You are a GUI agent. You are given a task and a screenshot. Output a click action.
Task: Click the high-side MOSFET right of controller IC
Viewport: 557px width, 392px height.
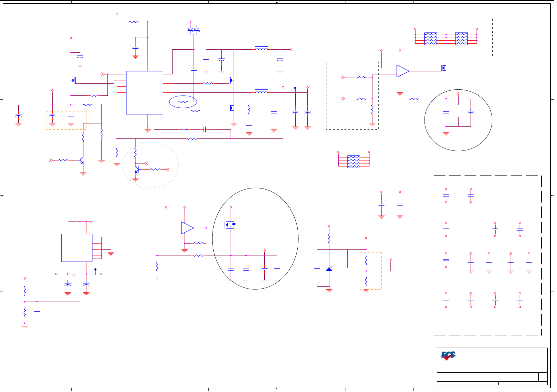coord(232,80)
